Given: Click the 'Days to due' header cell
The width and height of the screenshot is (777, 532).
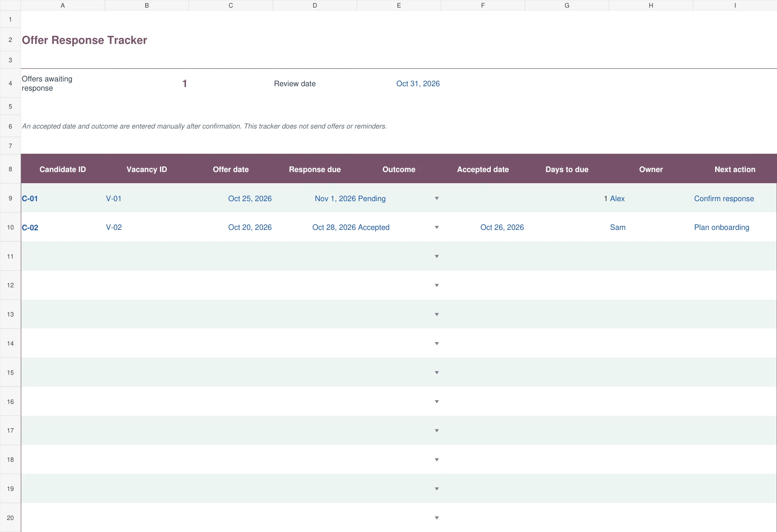Looking at the screenshot, I should [567, 169].
